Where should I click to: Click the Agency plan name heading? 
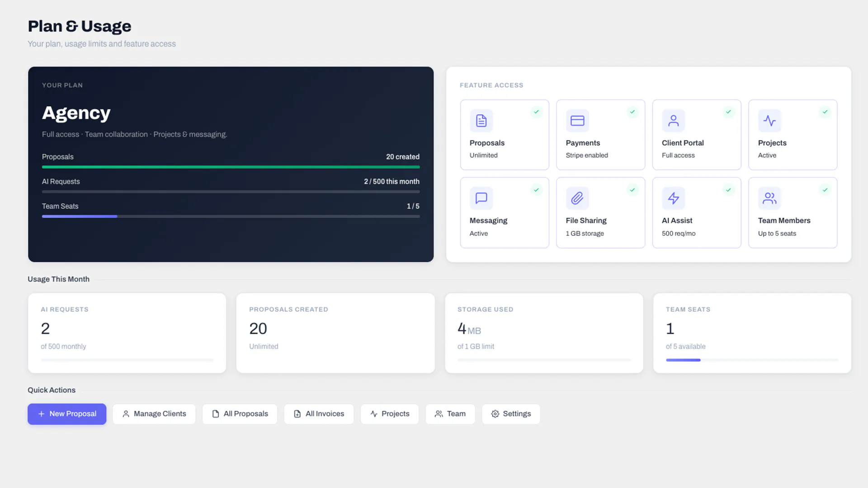[x=76, y=113]
